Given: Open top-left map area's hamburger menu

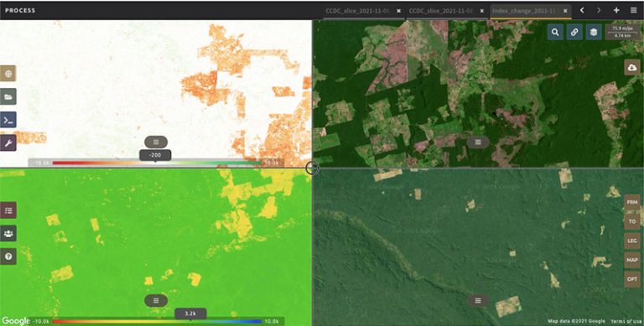Looking at the screenshot, I should [156, 142].
